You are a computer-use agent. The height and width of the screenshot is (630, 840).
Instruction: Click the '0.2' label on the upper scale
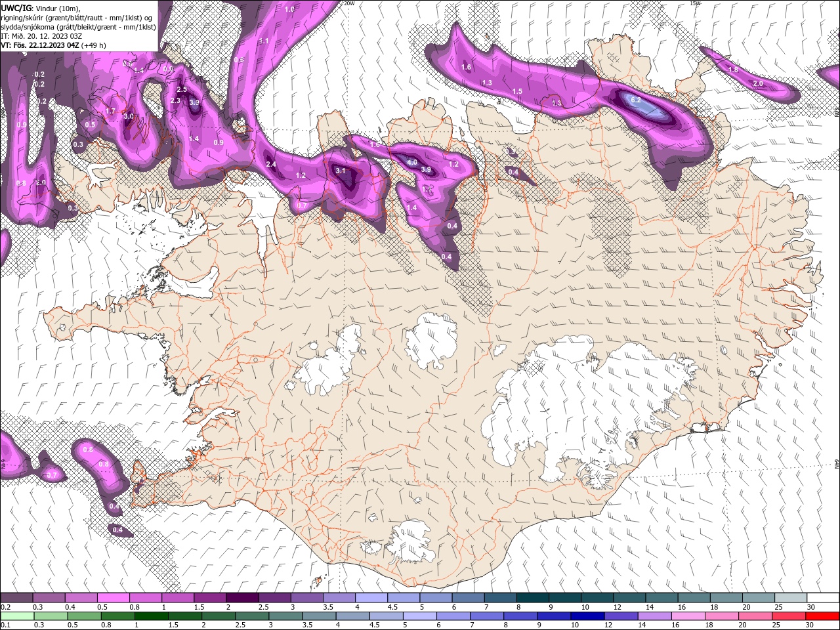(5, 607)
